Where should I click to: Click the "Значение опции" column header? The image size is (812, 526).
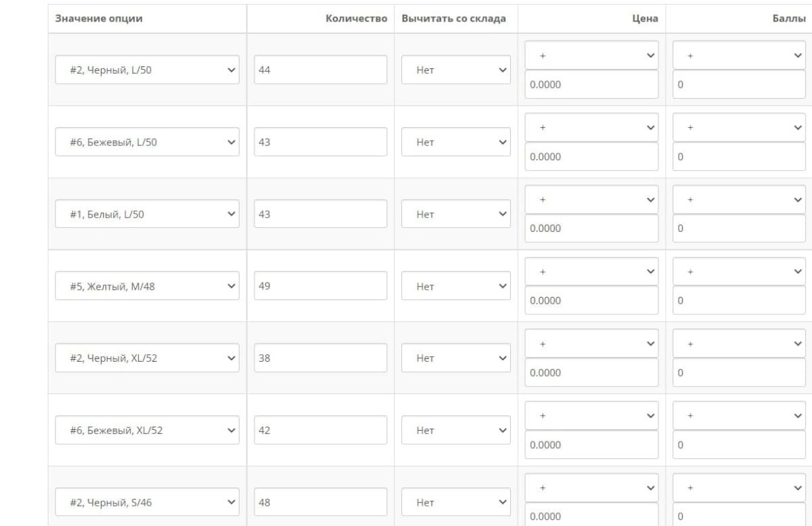(99, 19)
